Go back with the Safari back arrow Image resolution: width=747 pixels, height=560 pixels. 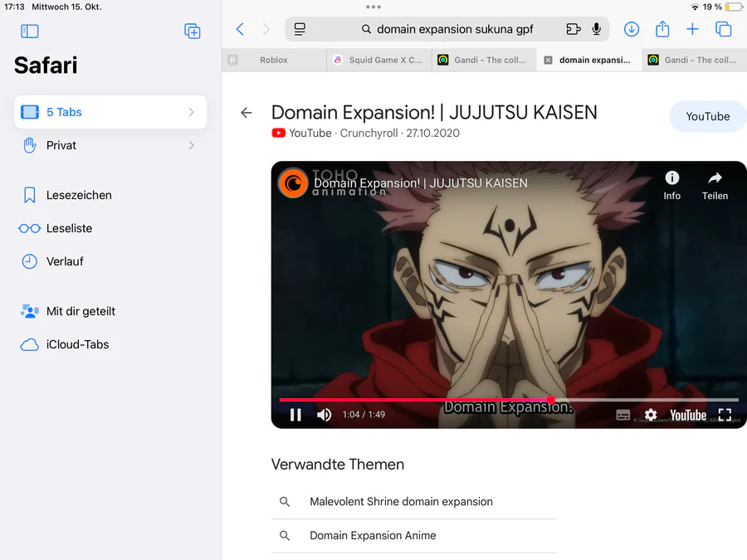(x=240, y=29)
